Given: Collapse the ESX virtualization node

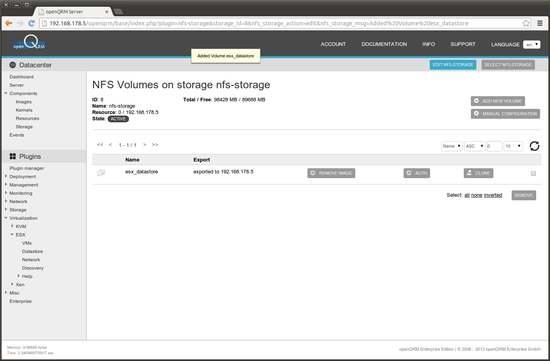Looking at the screenshot, I should coord(12,234).
